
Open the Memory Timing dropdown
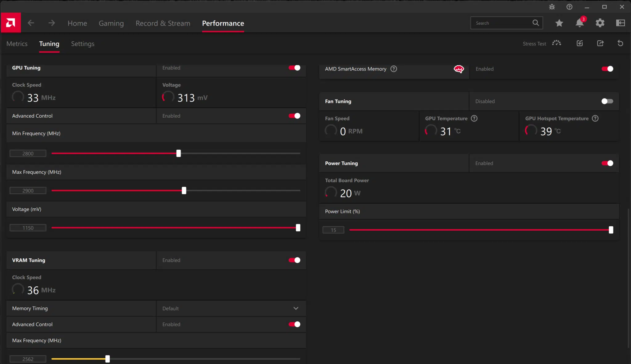point(231,308)
